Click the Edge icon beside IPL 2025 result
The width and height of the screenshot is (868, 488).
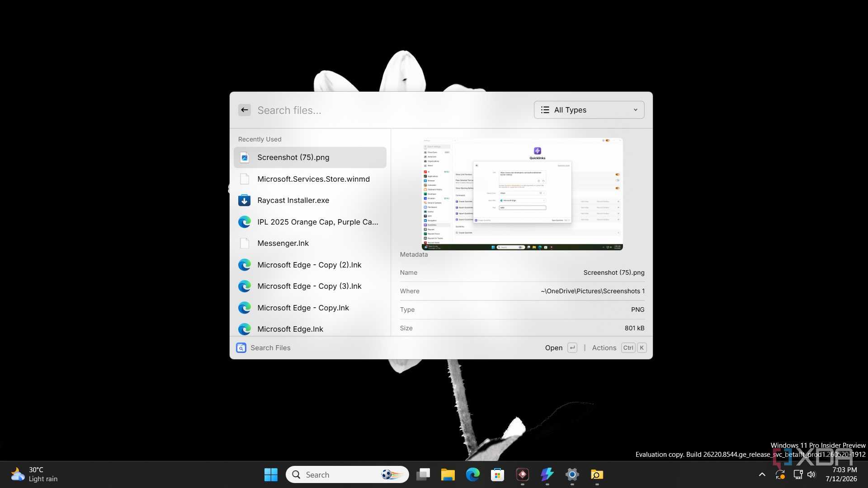pyautogui.click(x=245, y=222)
